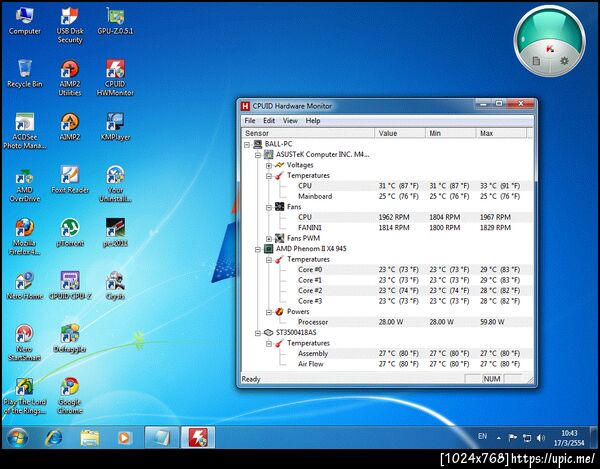Open the Computer desktop icon
Viewport: 600px width, 469px height.
coord(24,21)
